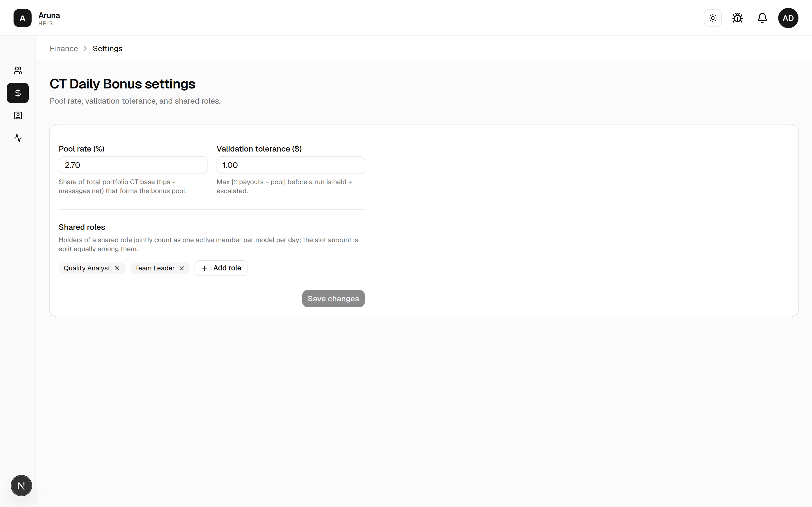Viewport: 812px width, 507px height.
Task: Open the Next.js dev tools badge
Action: click(21, 486)
